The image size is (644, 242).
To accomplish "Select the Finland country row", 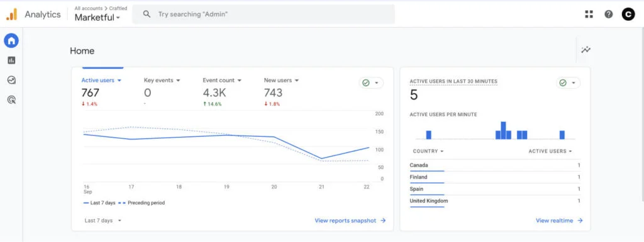I will pos(495,178).
